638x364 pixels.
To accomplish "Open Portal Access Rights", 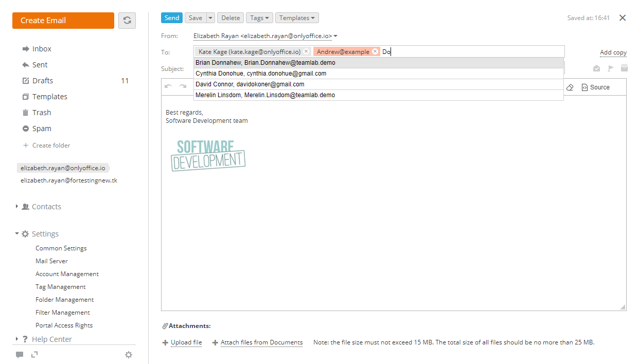I will pos(64,325).
